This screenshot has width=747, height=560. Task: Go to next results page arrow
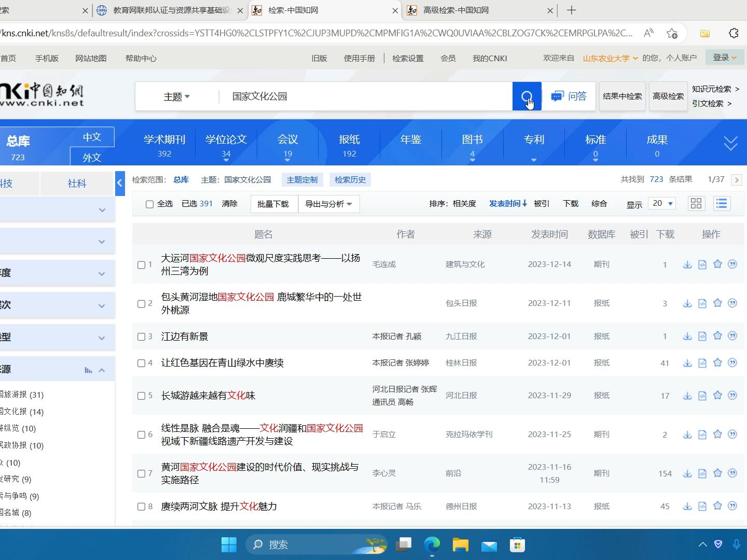click(x=736, y=180)
